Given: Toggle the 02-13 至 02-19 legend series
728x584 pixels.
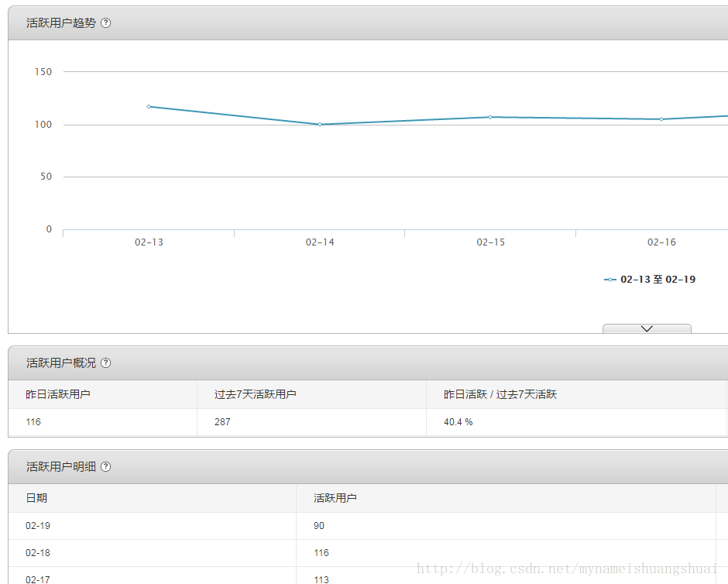Looking at the screenshot, I should (x=650, y=280).
